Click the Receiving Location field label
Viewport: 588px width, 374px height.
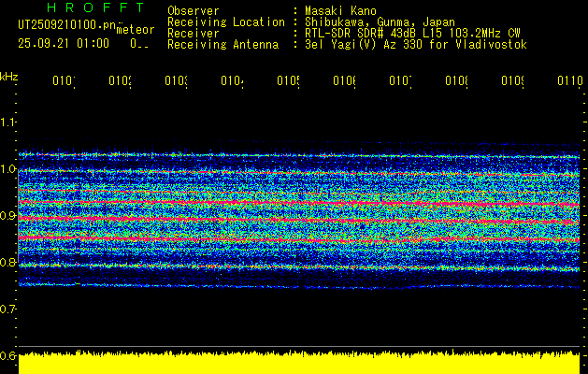click(225, 22)
